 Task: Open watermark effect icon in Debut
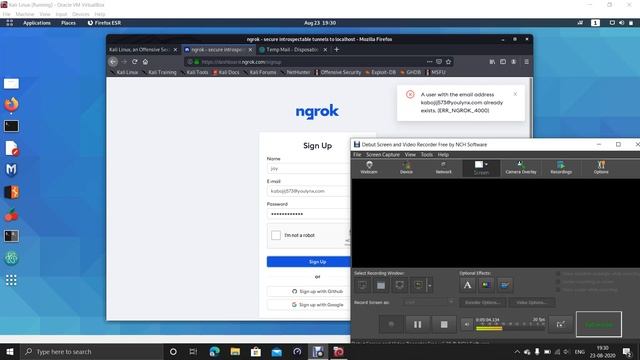click(504, 285)
